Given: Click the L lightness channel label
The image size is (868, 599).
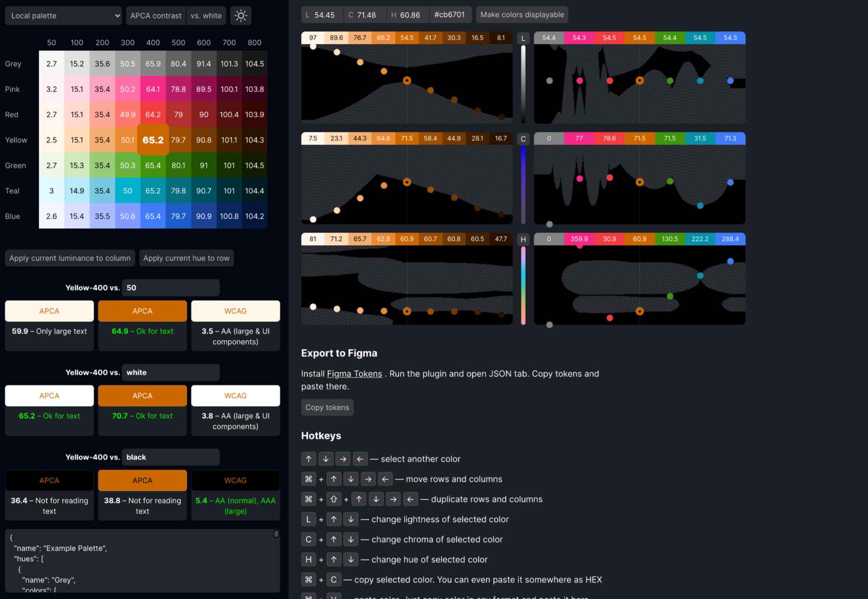Looking at the screenshot, I should point(523,38).
